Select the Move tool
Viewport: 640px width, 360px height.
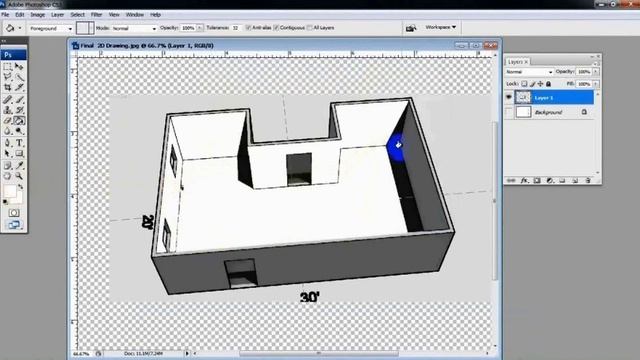(x=19, y=66)
